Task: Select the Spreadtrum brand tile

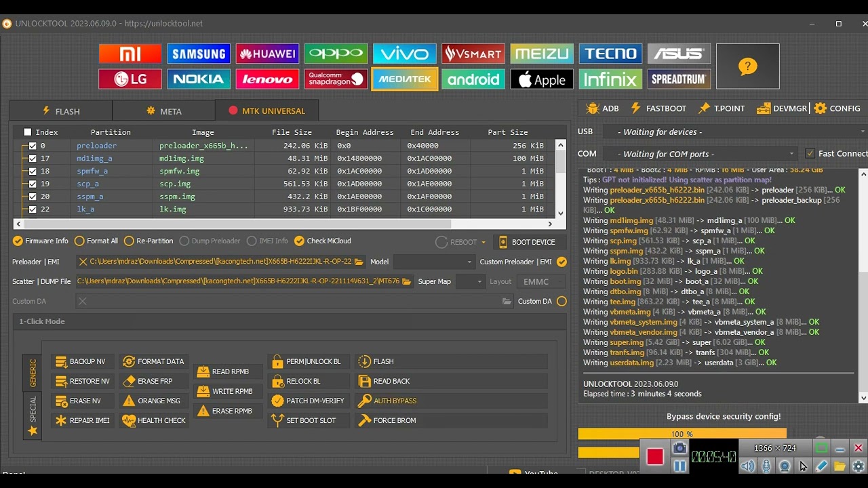Action: [x=679, y=79]
